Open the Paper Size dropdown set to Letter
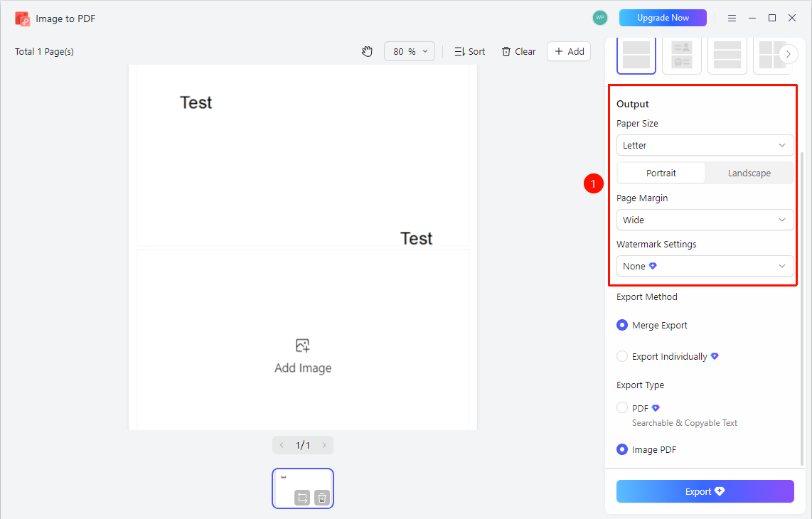Viewport: 812px width, 519px height. (705, 145)
